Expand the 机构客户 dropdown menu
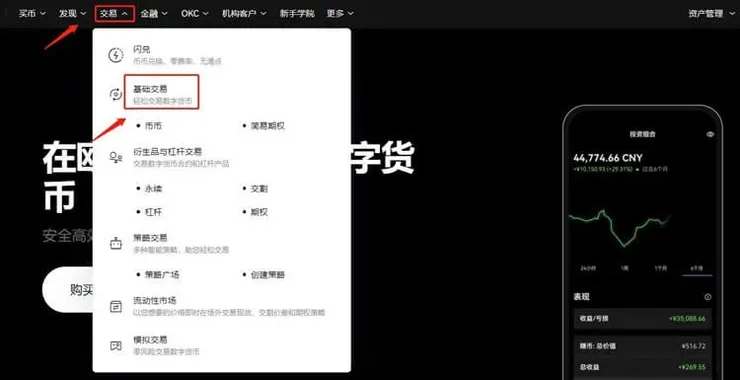Viewport: 740px width, 380px height. tap(244, 14)
